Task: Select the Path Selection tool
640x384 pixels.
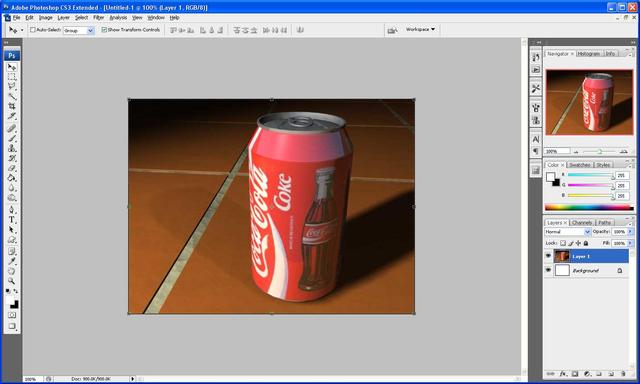Action: pos(12,230)
